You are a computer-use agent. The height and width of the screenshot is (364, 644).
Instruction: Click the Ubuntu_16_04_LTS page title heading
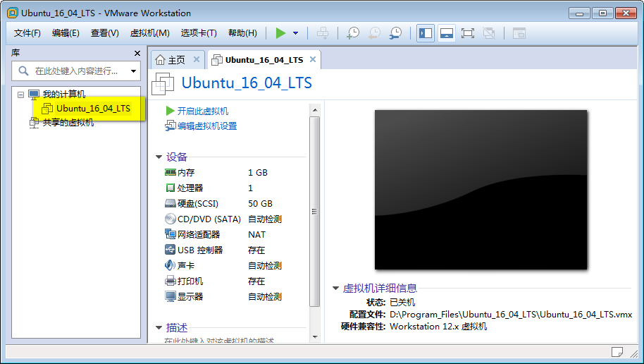tap(247, 83)
